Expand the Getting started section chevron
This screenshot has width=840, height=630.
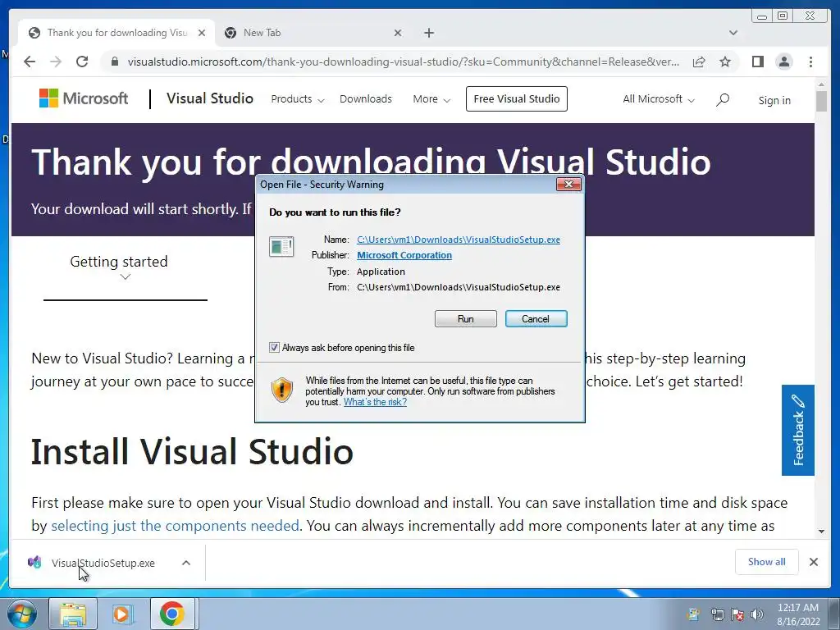tap(125, 277)
